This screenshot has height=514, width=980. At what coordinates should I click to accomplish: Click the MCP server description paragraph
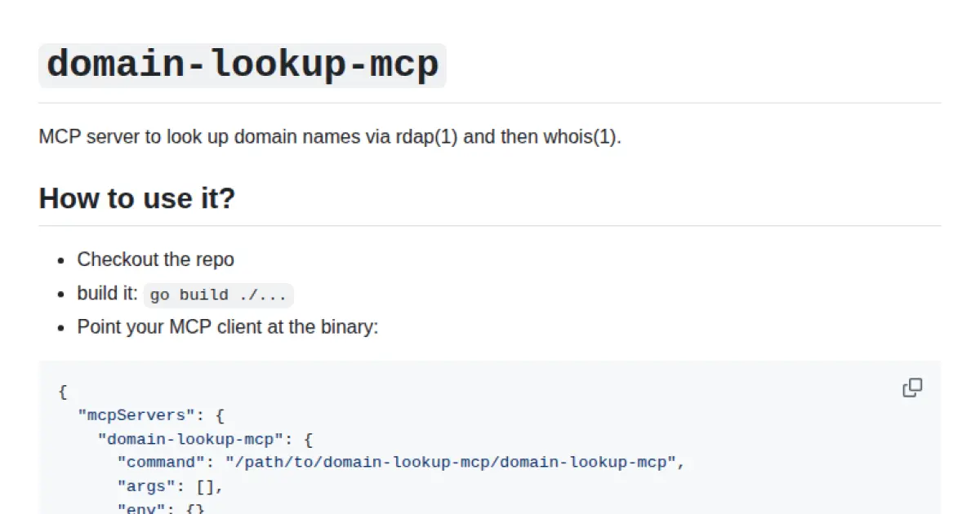[330, 136]
